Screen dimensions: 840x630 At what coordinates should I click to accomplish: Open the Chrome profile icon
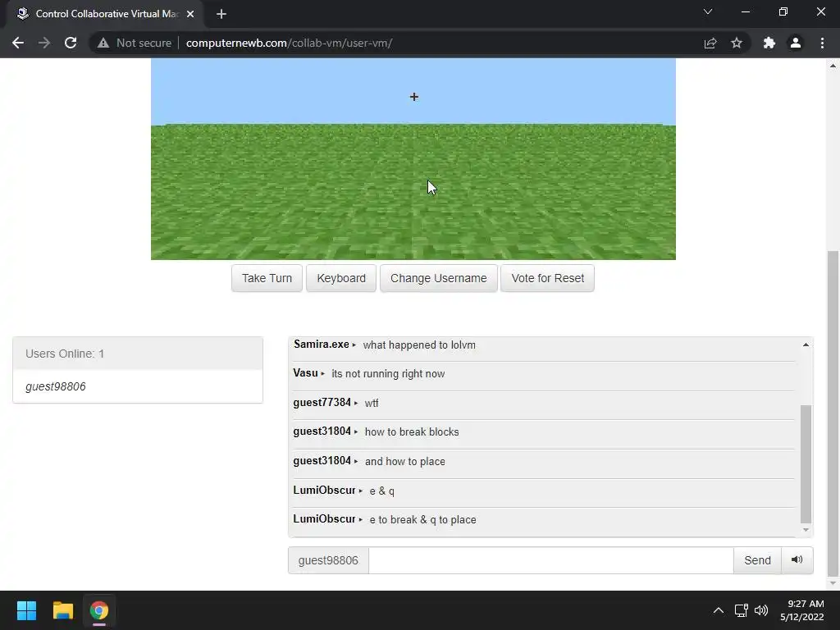tap(796, 43)
